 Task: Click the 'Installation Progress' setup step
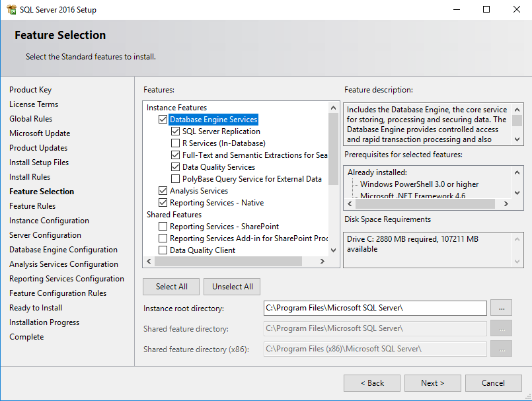tap(44, 322)
